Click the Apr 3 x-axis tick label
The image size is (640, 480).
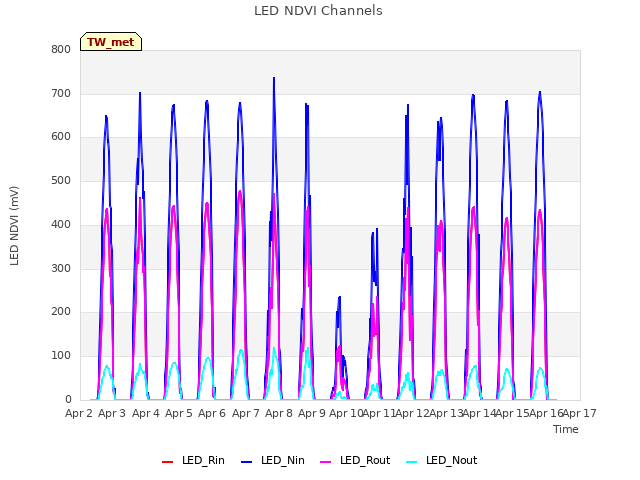coord(112,413)
